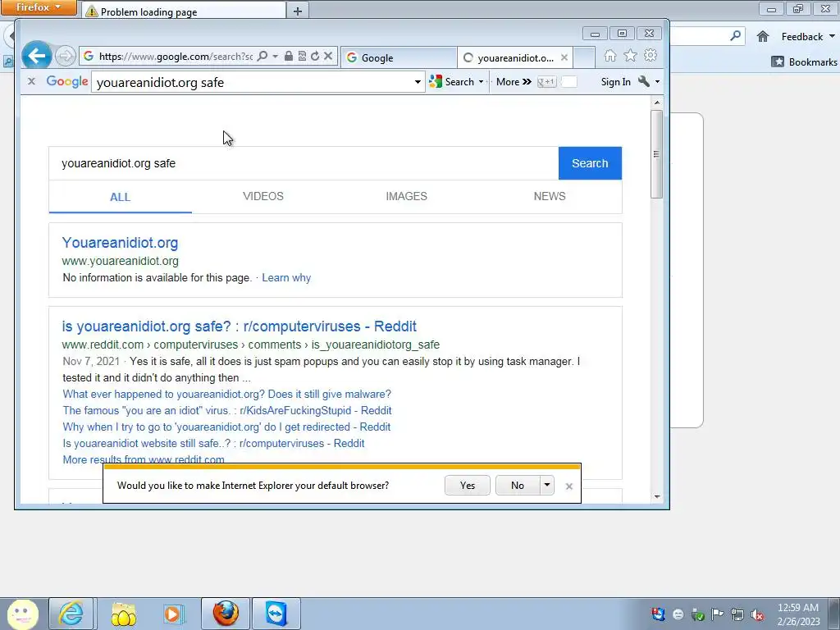Open IE Home page icon
This screenshot has width=840, height=630.
(610, 56)
